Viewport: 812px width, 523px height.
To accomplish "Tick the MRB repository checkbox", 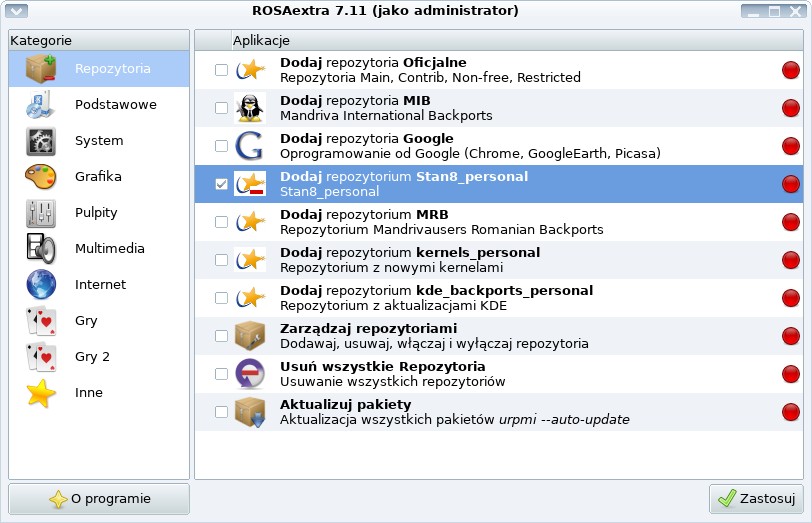I will (222, 222).
